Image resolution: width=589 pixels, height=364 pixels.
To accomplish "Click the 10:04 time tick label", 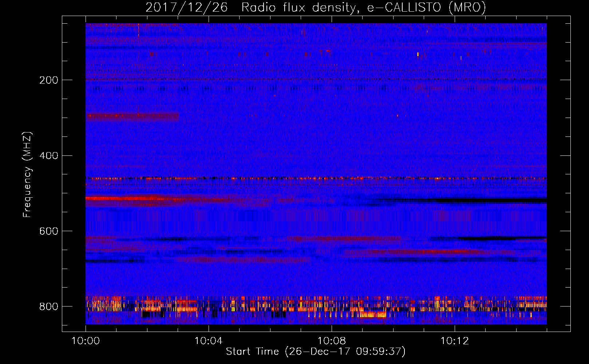I will coord(208,341).
